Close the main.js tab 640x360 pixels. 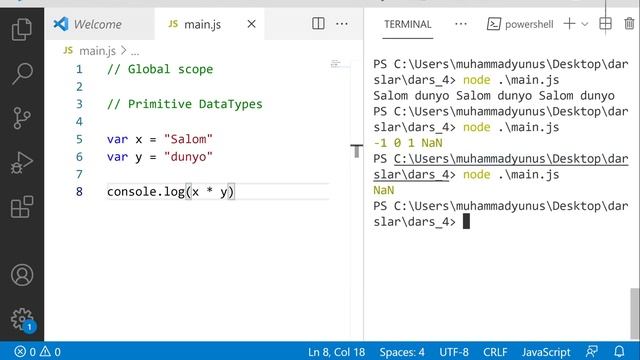coord(251,24)
